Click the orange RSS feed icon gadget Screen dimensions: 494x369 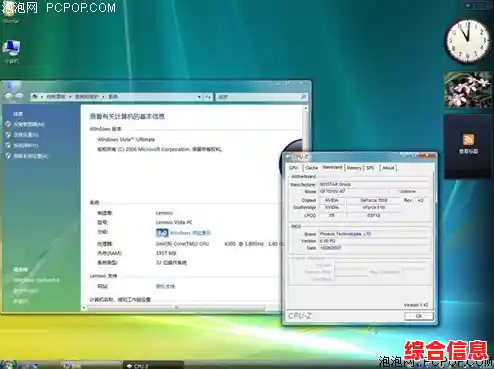tap(468, 139)
